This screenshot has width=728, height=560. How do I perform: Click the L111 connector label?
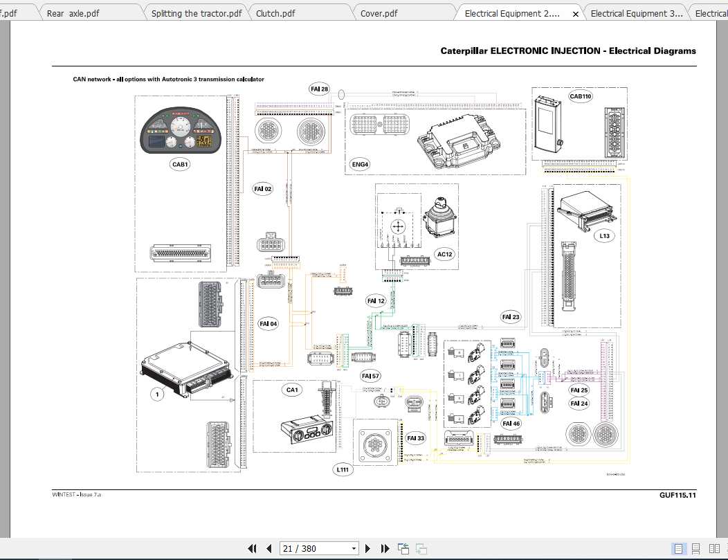pos(343,470)
